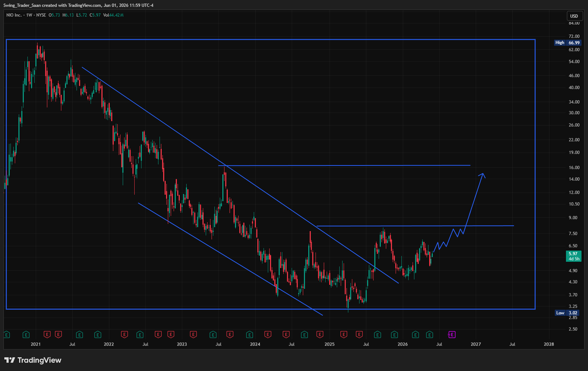This screenshot has width=588, height=371.
Task: Click the 16.00 price axis label
Action: 574,167
